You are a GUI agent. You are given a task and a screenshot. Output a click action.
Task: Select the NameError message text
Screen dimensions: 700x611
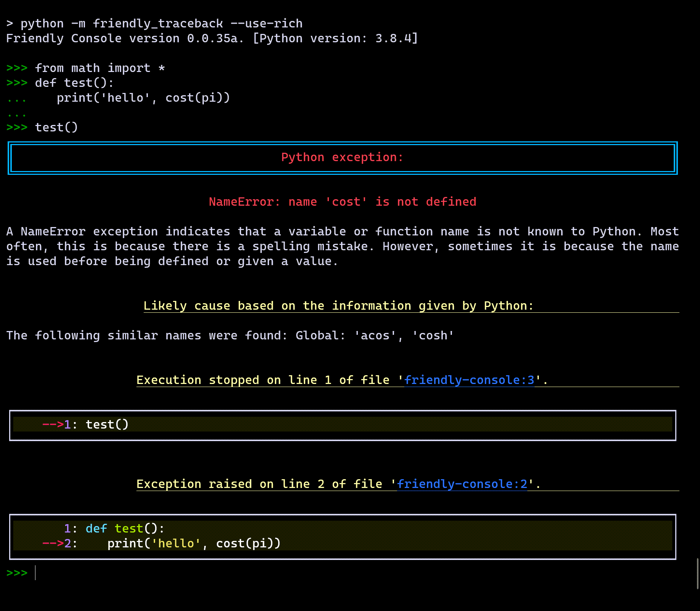(x=342, y=202)
